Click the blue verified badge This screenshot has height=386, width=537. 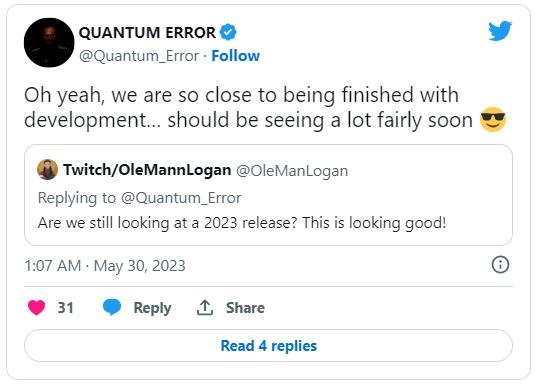(x=228, y=33)
